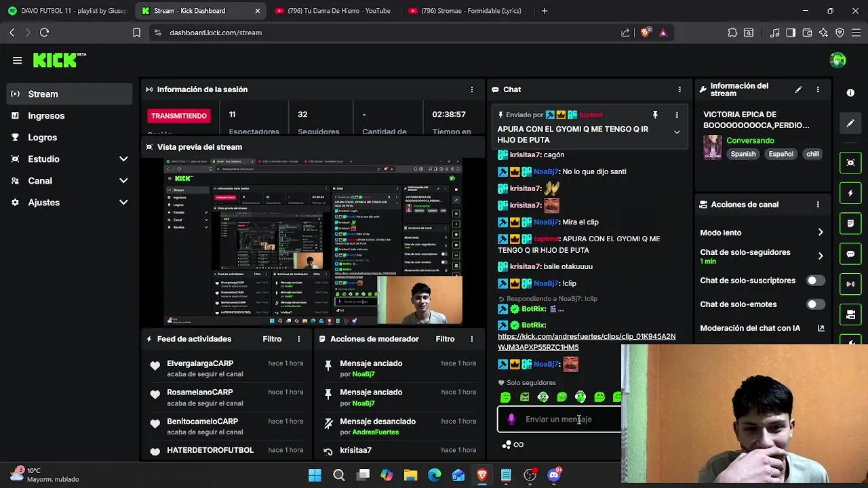
Task: Open Logros in the sidebar
Action: (69, 138)
